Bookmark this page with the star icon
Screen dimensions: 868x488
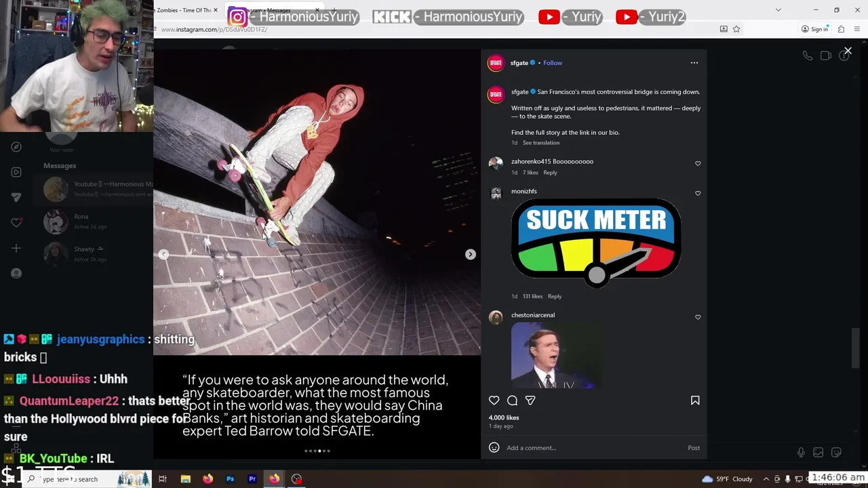click(736, 29)
